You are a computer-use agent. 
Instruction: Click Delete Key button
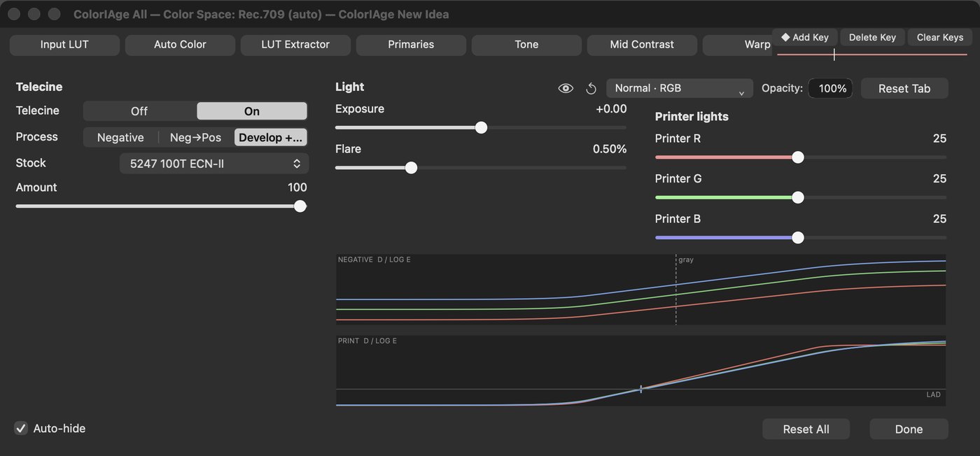tap(872, 37)
